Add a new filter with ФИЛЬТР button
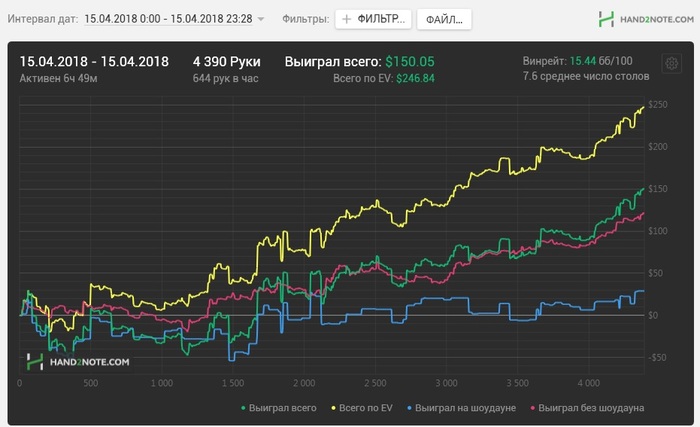Image resolution: width=700 pixels, height=427 pixels. pos(373,19)
